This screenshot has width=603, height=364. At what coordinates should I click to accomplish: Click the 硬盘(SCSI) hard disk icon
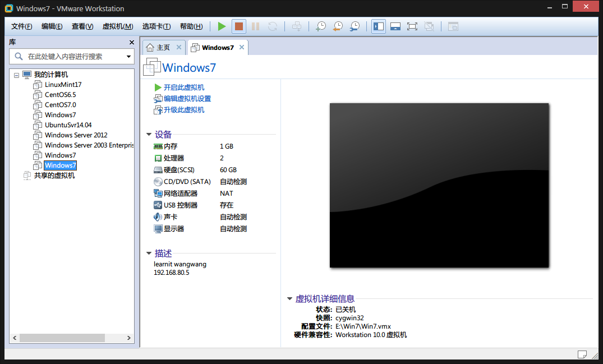158,170
